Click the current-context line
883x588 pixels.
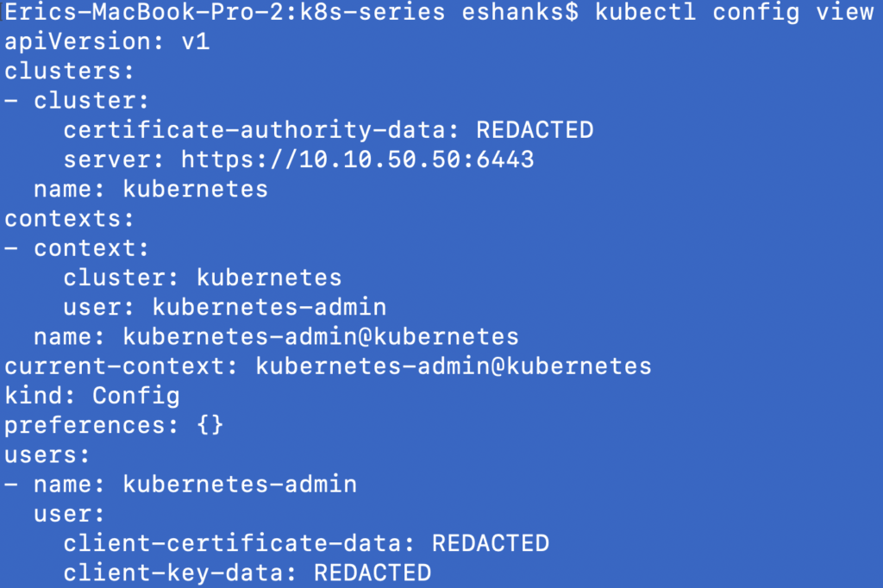(x=328, y=366)
